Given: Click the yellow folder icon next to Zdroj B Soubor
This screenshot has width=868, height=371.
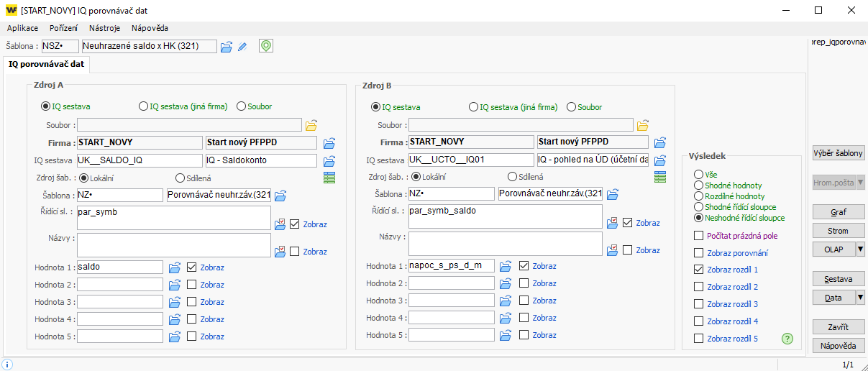Looking at the screenshot, I should coord(643,125).
